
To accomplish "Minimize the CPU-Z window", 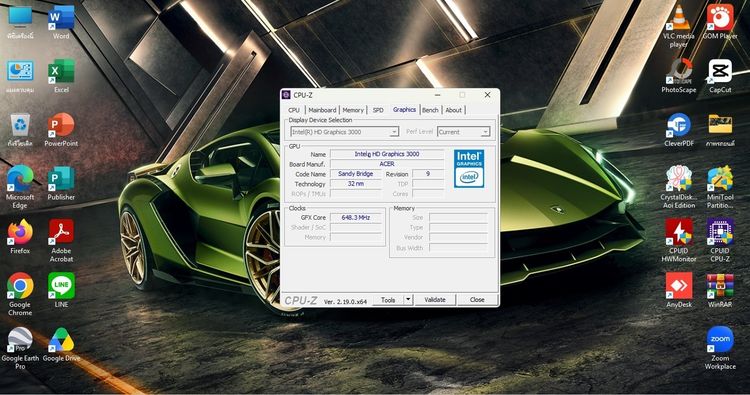I will (x=437, y=95).
